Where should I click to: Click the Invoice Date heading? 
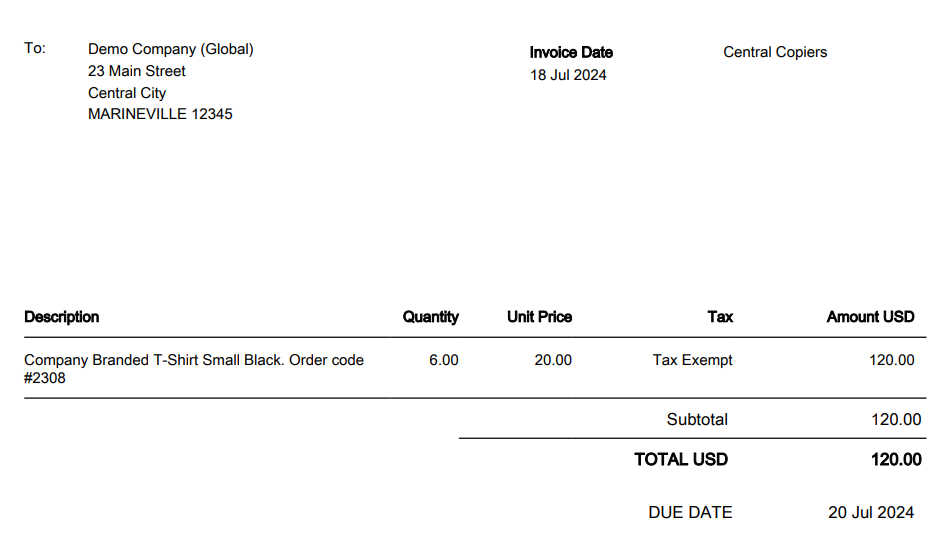point(571,52)
